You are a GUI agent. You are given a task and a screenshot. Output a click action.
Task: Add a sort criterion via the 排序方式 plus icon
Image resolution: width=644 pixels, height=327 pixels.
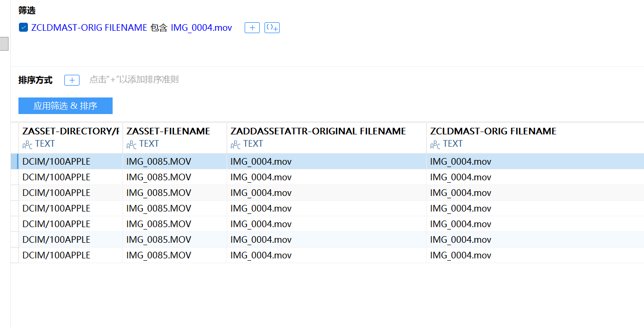72,80
